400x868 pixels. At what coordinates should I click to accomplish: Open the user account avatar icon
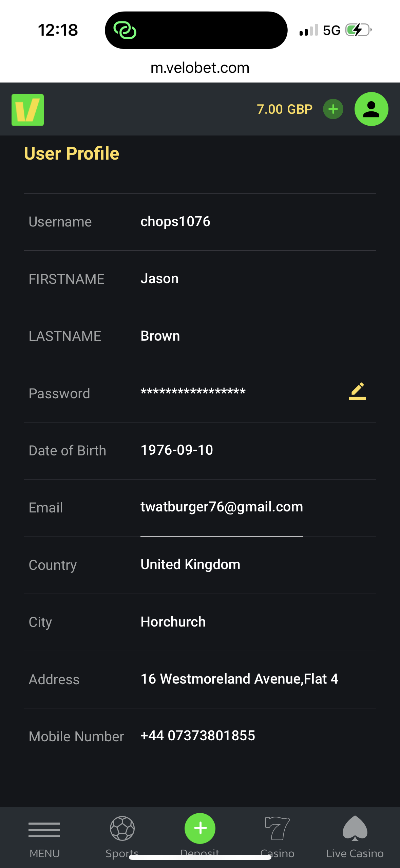tap(371, 109)
